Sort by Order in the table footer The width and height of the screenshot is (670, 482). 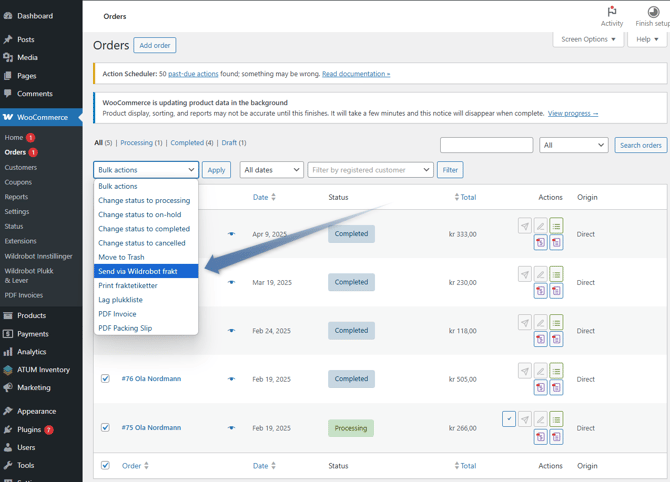pos(135,466)
